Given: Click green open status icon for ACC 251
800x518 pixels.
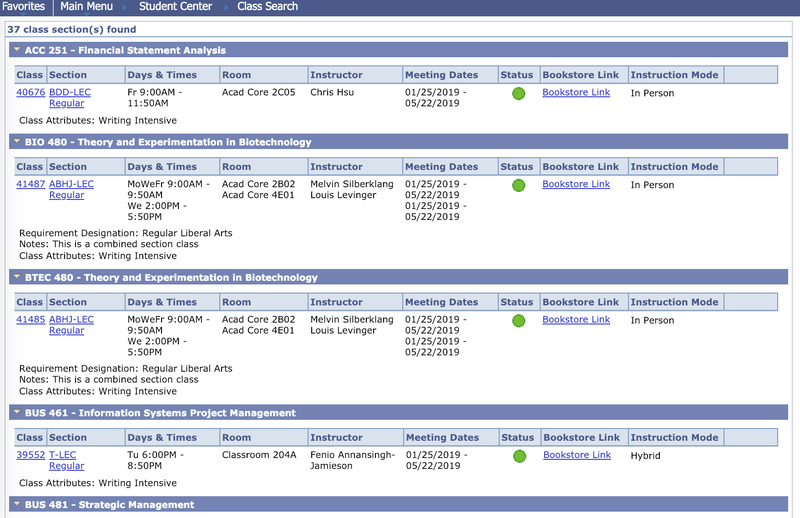Looking at the screenshot, I should click(x=518, y=94).
